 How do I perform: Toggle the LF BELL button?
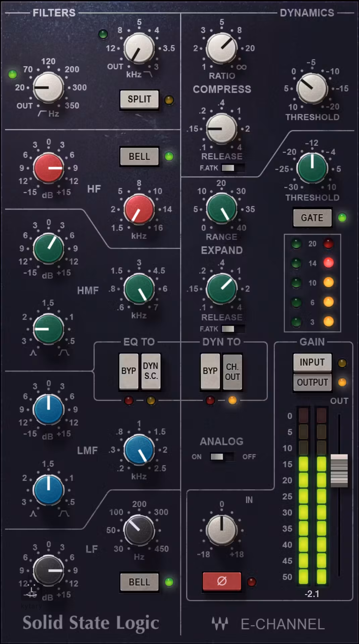click(139, 582)
